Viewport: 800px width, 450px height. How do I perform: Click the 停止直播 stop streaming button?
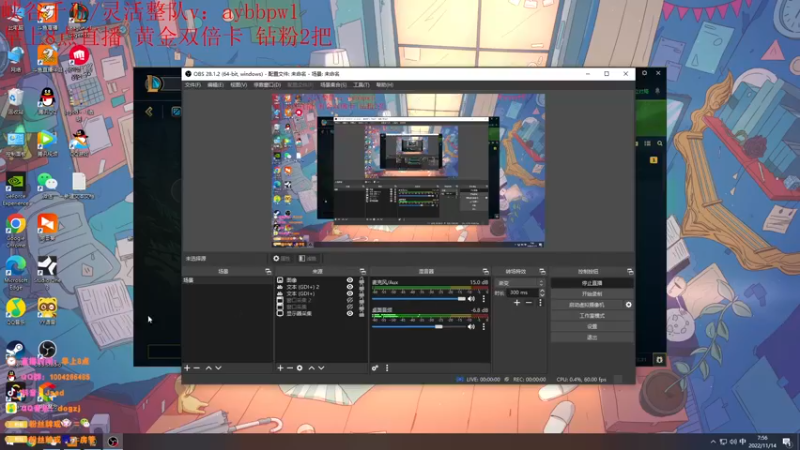click(592, 283)
